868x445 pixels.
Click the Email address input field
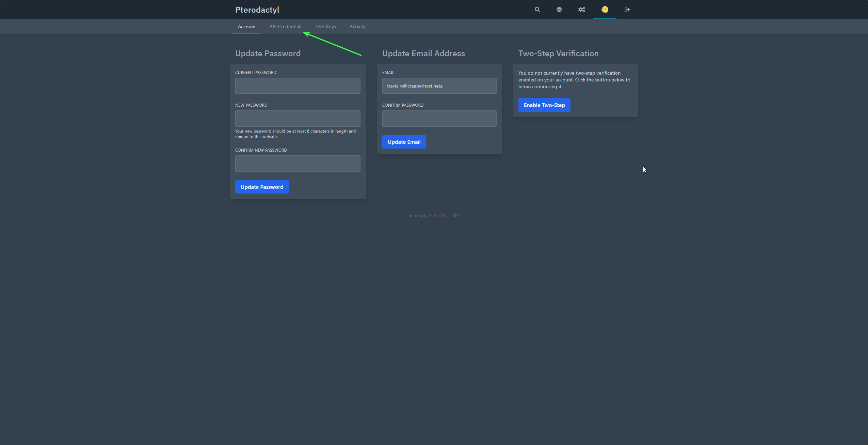click(439, 86)
